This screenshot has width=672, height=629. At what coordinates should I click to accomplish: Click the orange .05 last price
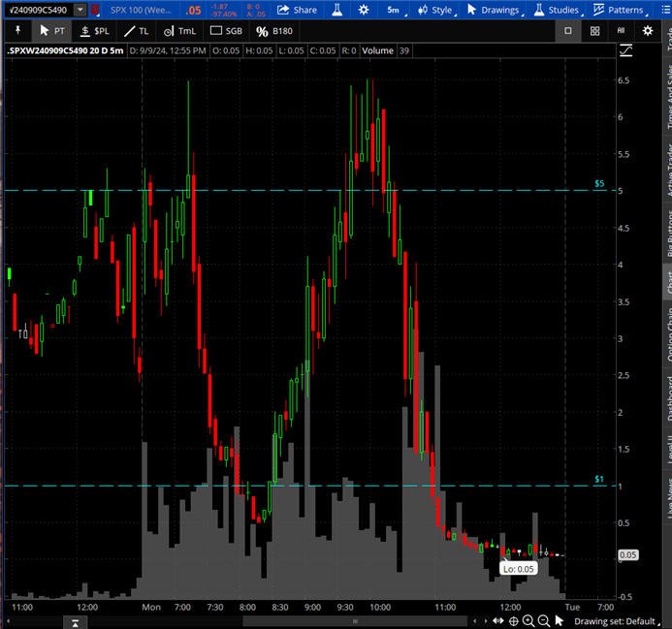pyautogui.click(x=193, y=11)
